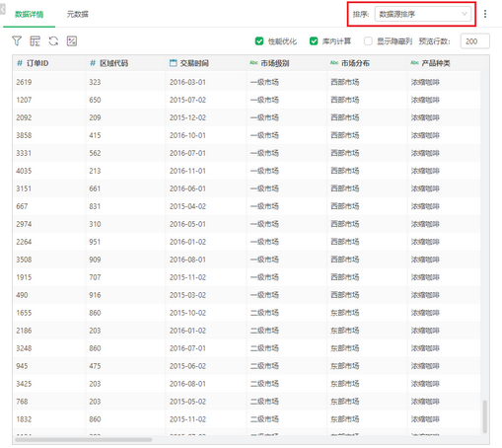Click the table column settings icon
The width and height of the screenshot is (502, 448).
(x=35, y=41)
